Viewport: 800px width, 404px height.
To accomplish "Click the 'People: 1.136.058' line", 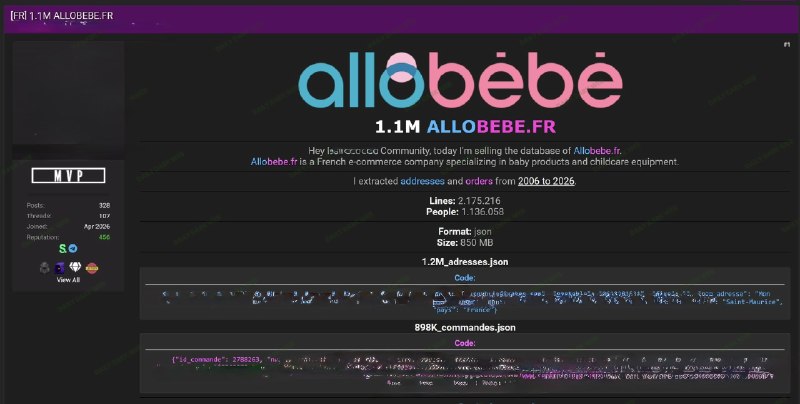I will 465,212.
